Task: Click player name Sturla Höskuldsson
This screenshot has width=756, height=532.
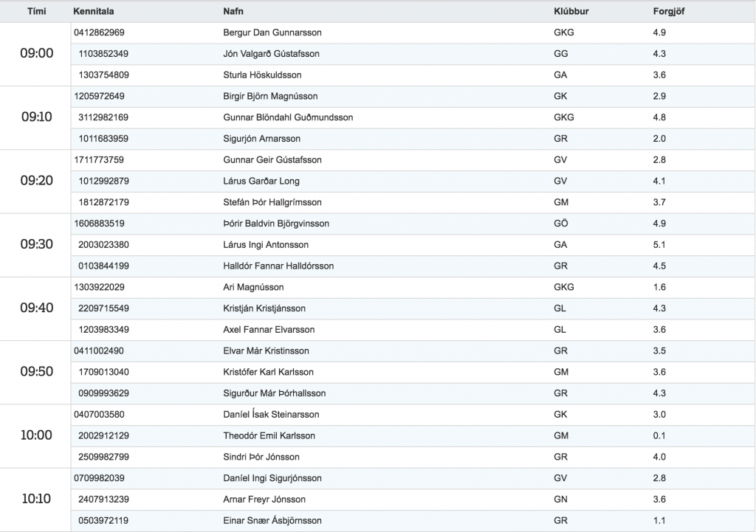Action: pos(262,75)
